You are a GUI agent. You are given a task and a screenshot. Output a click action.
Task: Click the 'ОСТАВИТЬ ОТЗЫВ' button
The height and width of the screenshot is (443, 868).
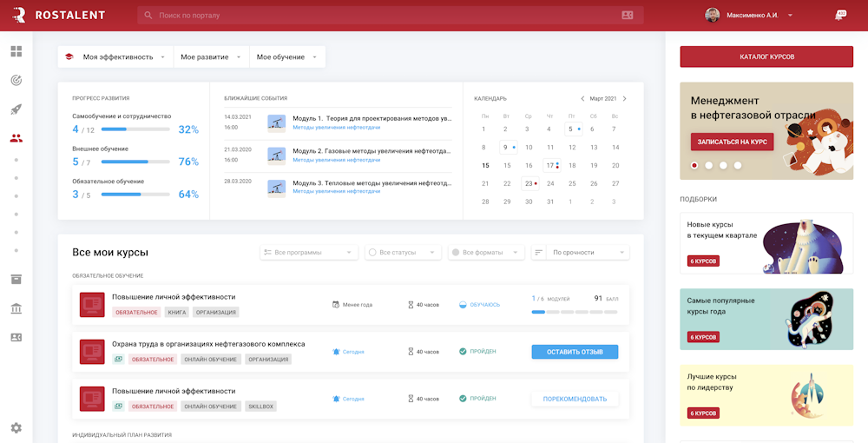click(x=575, y=352)
